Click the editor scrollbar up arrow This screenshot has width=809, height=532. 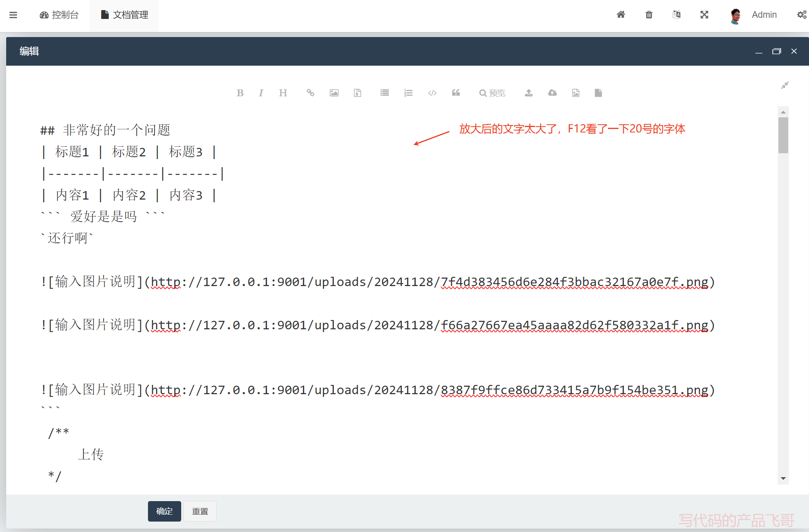coord(783,112)
